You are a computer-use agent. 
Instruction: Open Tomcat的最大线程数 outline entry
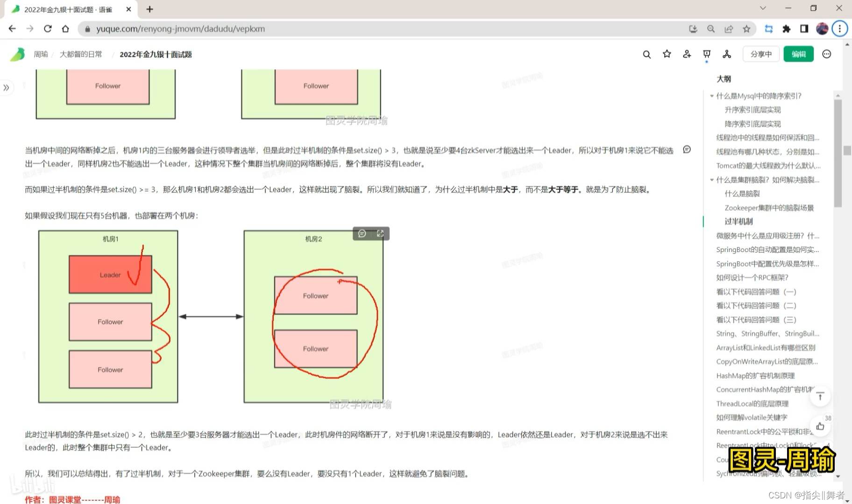point(768,166)
